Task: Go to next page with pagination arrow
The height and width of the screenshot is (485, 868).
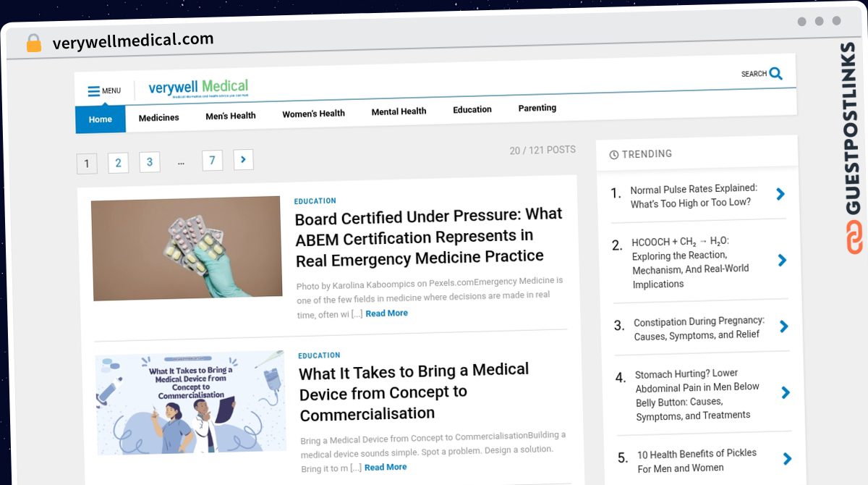Action: [244, 160]
